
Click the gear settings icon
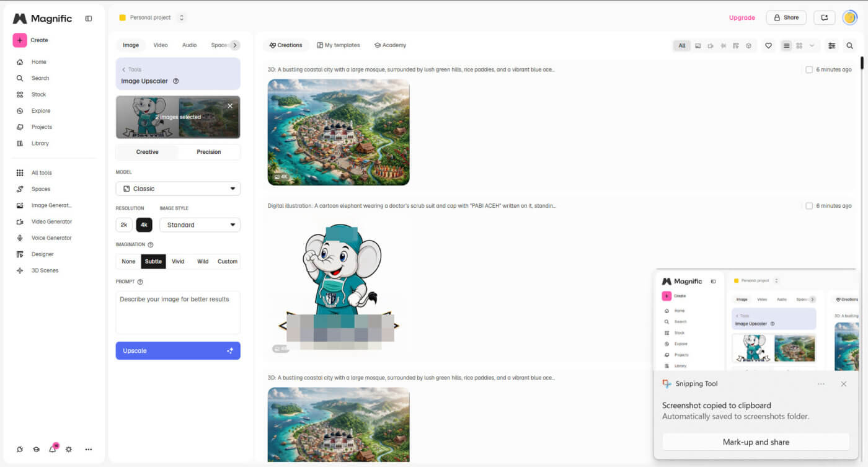pyautogui.click(x=69, y=449)
